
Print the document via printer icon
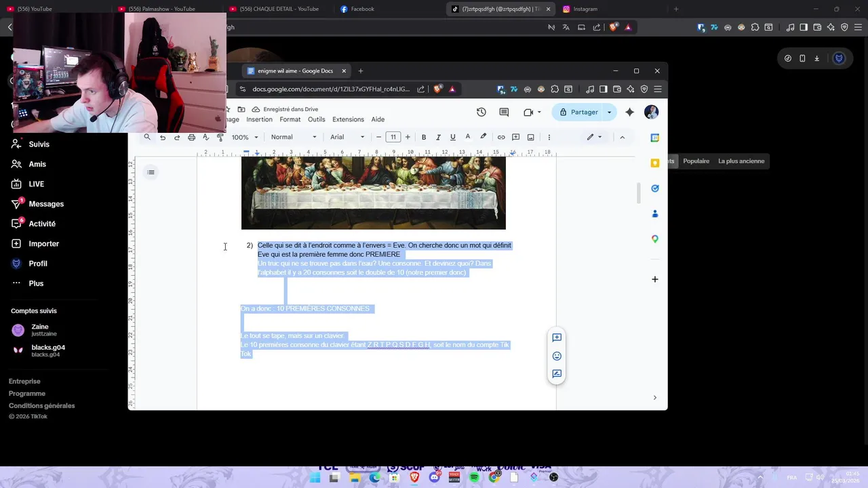pos(191,137)
